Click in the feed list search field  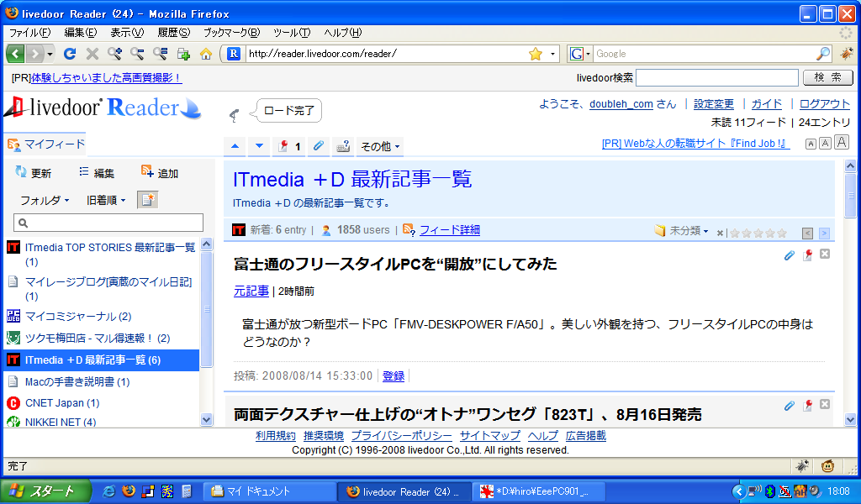click(x=108, y=223)
